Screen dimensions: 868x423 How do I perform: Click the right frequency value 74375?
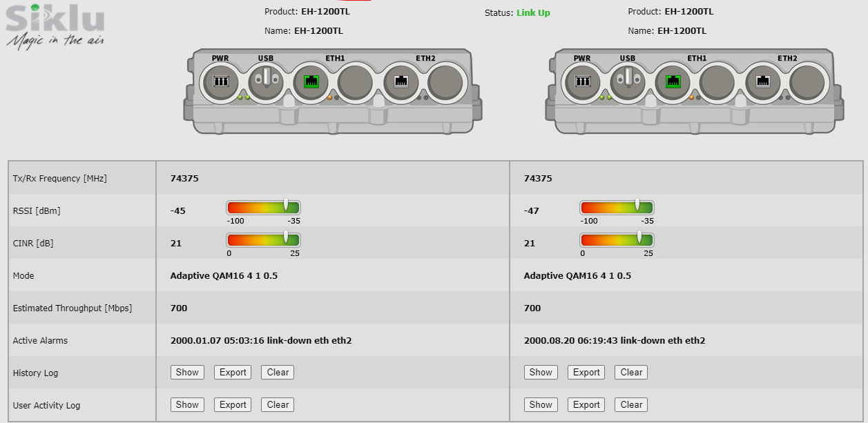pyautogui.click(x=538, y=179)
